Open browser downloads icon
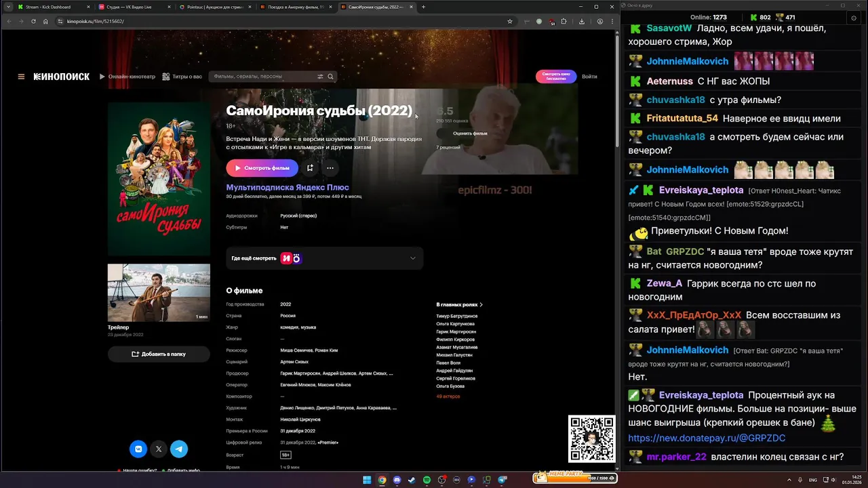 (582, 21)
